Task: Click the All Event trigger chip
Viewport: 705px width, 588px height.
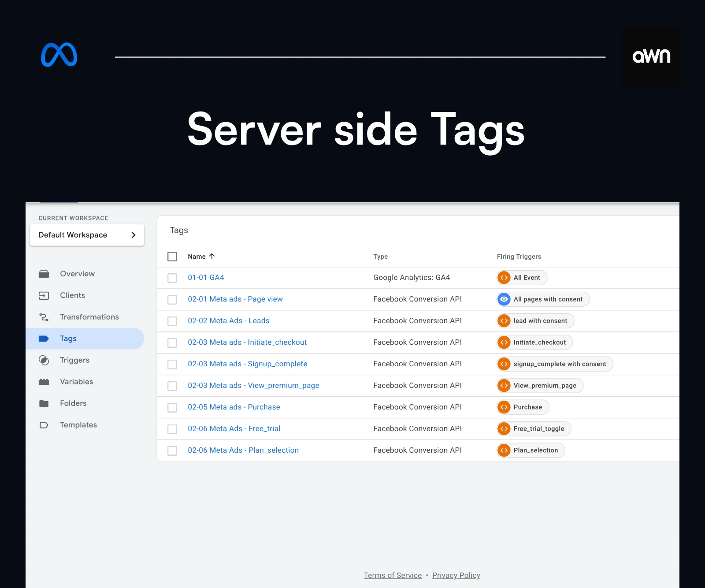Action: (522, 278)
